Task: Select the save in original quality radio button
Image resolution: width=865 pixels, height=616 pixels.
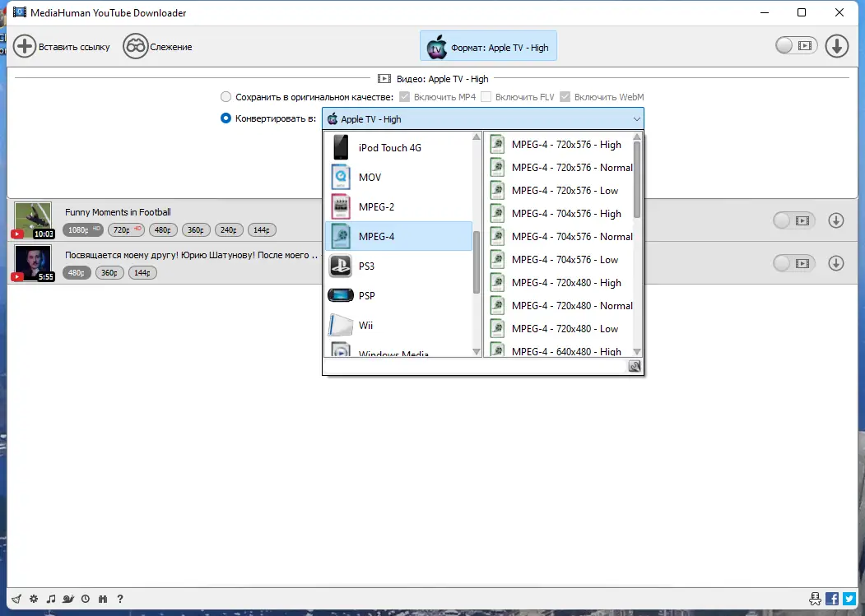Action: coord(226,97)
